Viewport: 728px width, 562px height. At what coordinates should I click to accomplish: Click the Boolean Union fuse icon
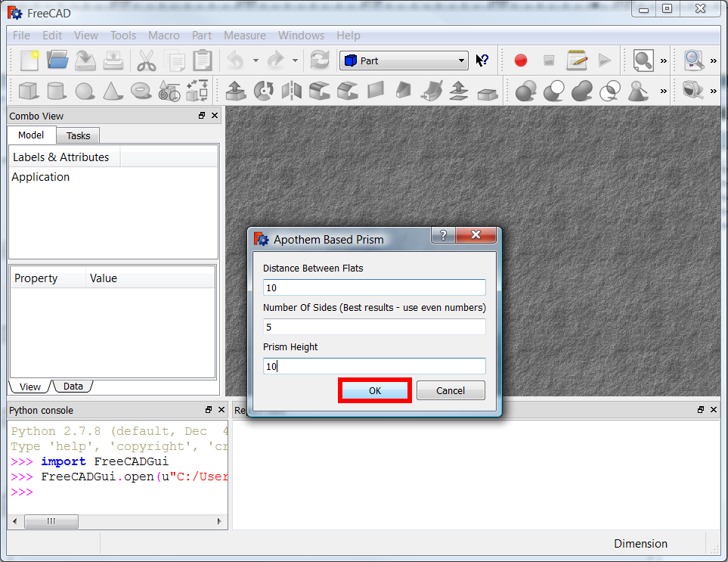click(582, 91)
